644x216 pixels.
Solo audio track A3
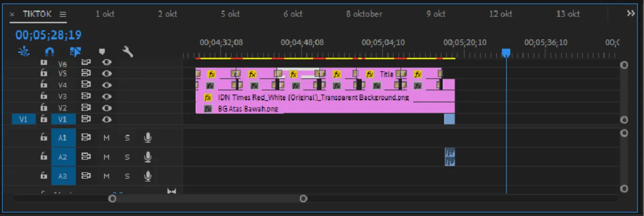point(127,176)
